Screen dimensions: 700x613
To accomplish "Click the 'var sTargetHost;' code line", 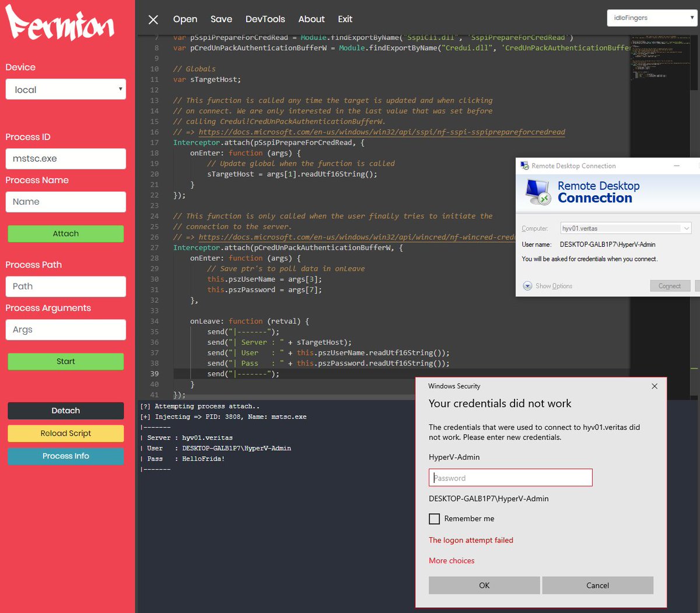I will click(207, 79).
